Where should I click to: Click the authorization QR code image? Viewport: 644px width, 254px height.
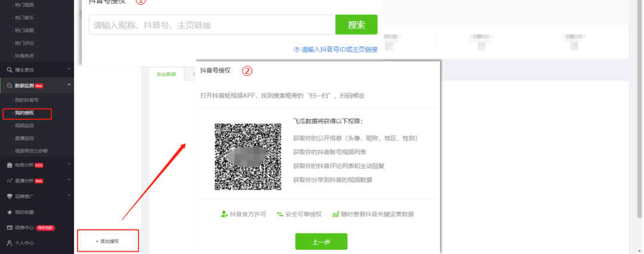click(x=248, y=157)
